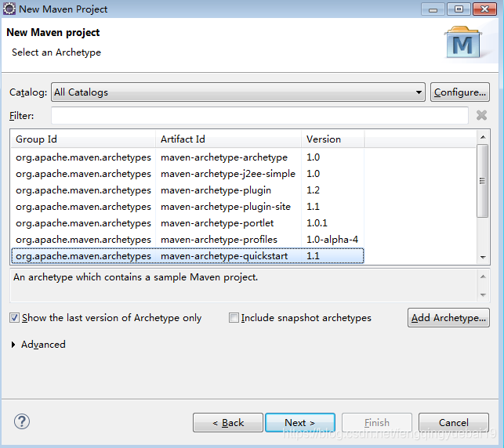Screen dimensions: 504x448
Task: Click the archetype description text
Action: coord(136,277)
